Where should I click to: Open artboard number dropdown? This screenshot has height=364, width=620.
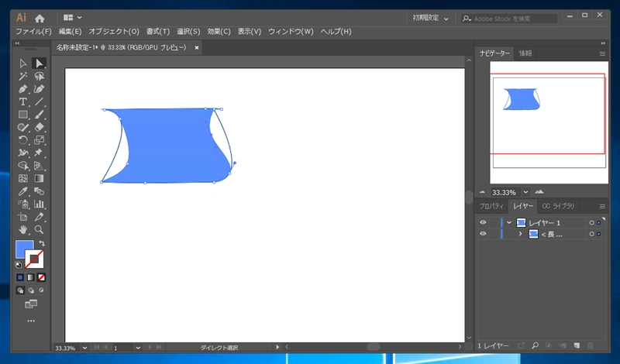[x=138, y=348]
